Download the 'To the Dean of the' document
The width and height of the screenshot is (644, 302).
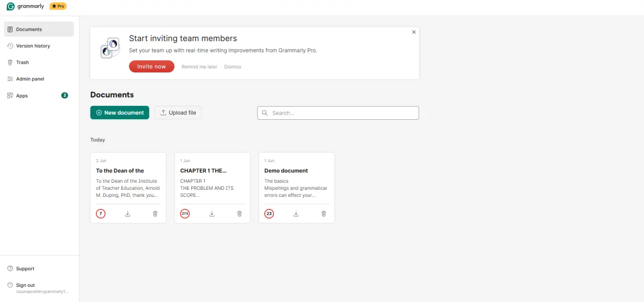(128, 214)
